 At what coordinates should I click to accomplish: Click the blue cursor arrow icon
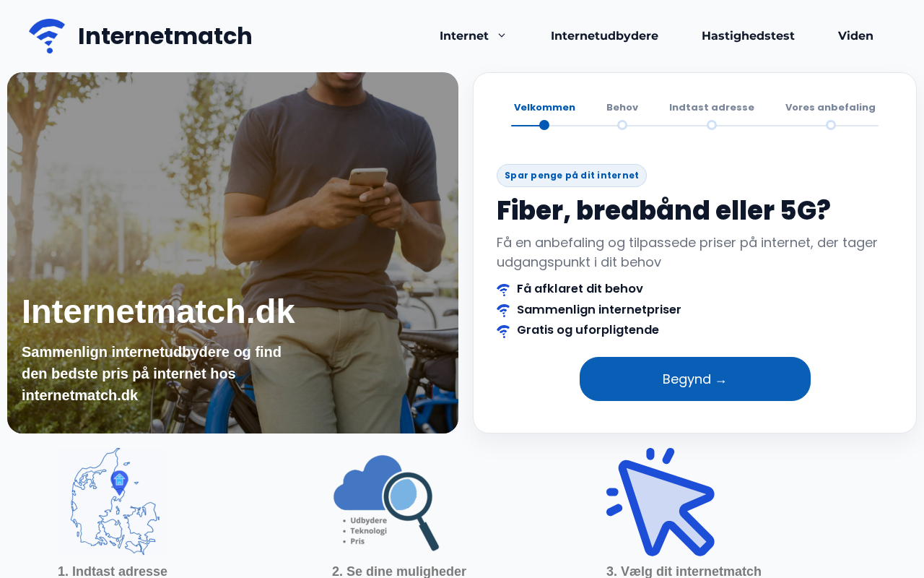661,502
